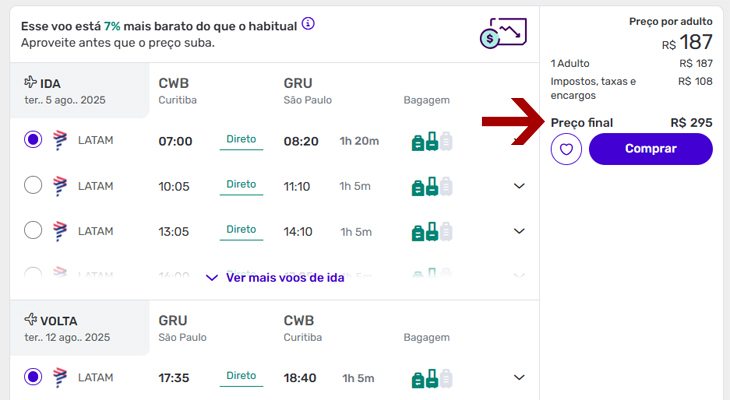
Task: Click baggage icons for 10:05 flight
Action: (x=432, y=186)
